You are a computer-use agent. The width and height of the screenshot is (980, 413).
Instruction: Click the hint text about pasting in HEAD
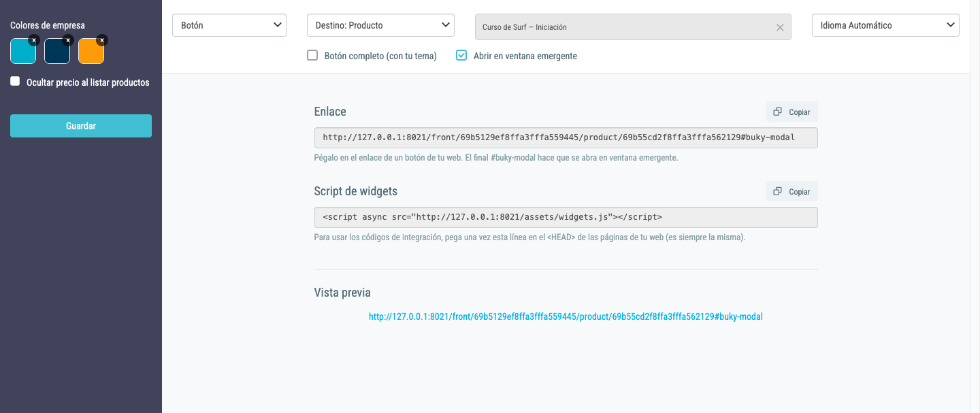[x=529, y=237]
